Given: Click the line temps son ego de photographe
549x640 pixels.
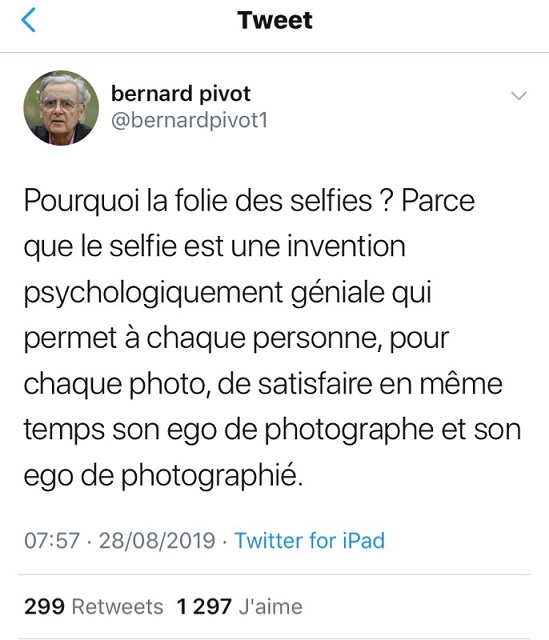Looking at the screenshot, I should (x=272, y=431).
